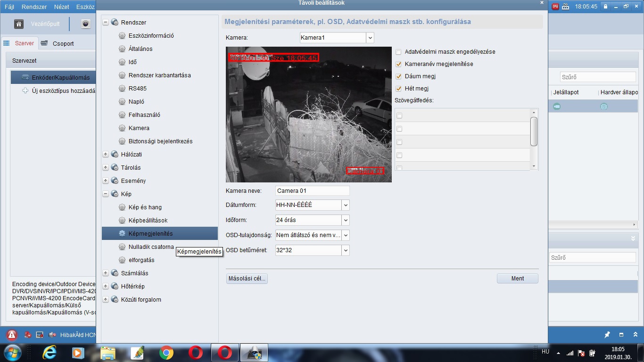Select Képbeállítások in the settings tree

click(x=148, y=220)
